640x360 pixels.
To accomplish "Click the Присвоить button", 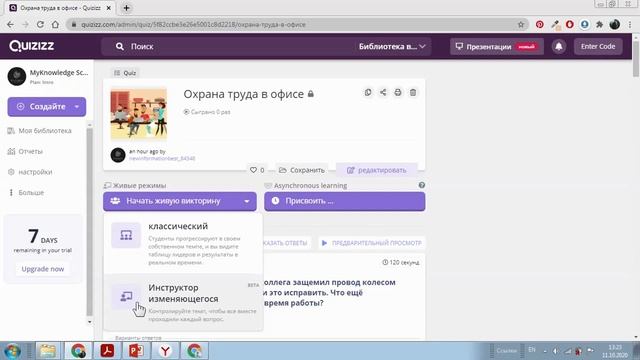I will click(x=344, y=201).
